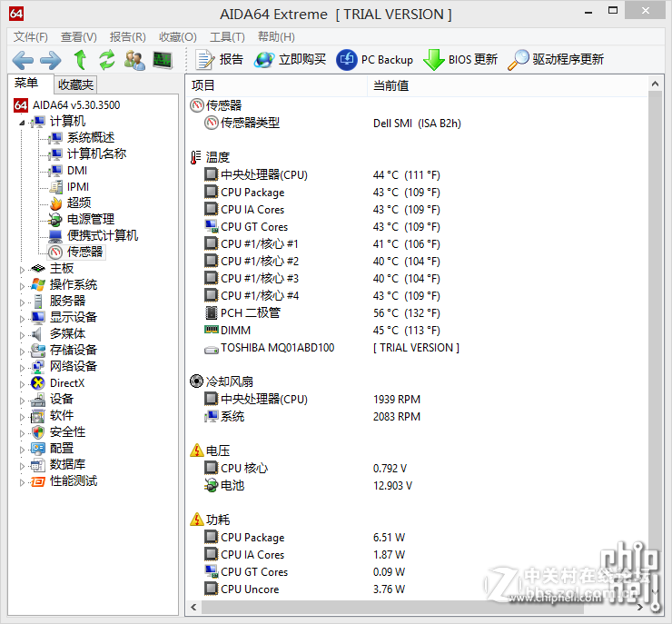Click the 设备 printer icon
Image resolution: width=672 pixels, height=624 pixels.
38,400
